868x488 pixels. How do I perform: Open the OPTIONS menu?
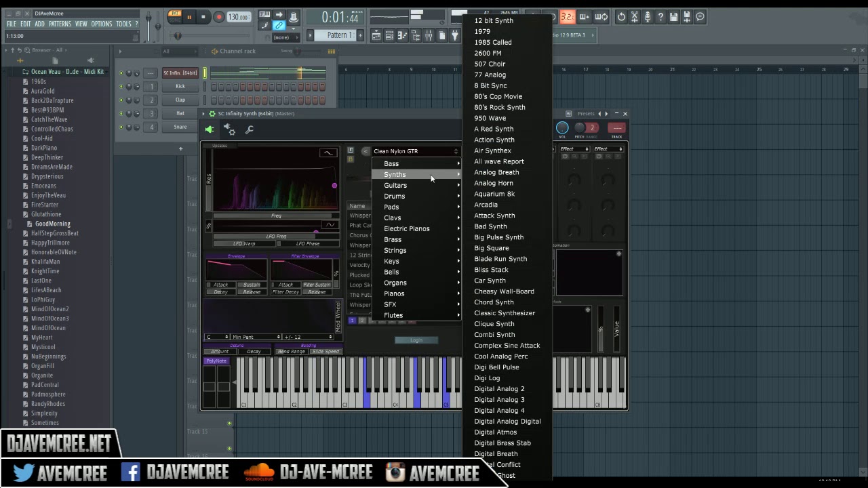(101, 24)
